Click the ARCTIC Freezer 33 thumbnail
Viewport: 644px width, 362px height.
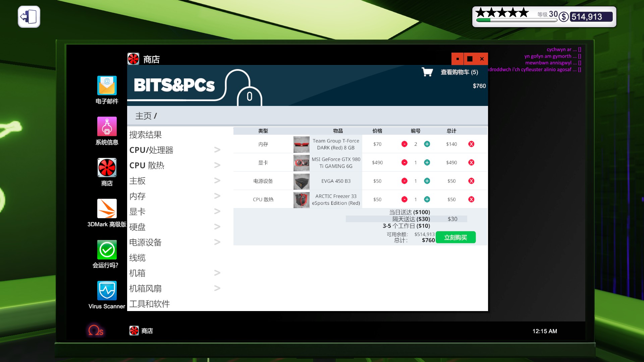coord(301,200)
